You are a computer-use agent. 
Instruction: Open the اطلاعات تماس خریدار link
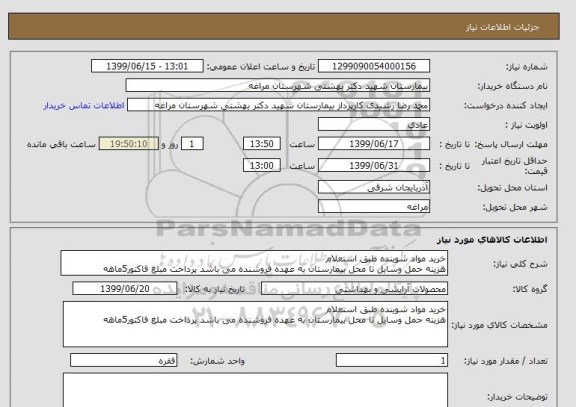coord(84,106)
